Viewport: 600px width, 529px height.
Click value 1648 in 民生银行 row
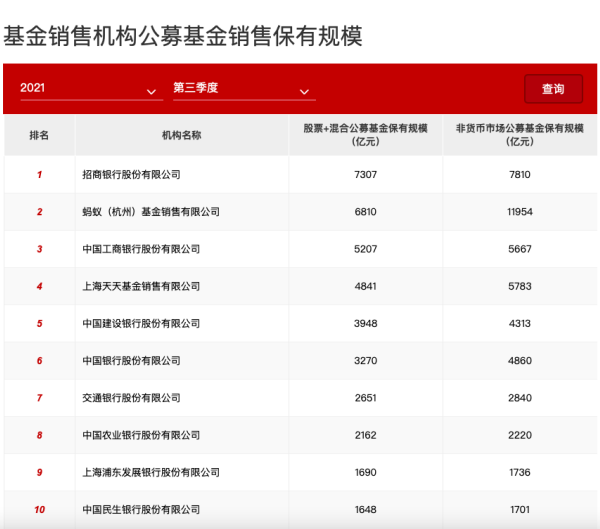(365, 509)
